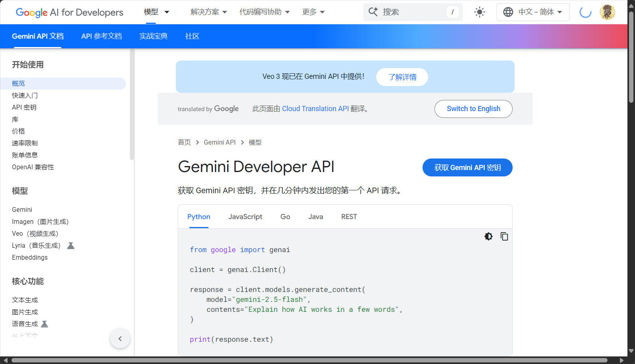
Task: Open 账单信息 sidebar item
Action: pyautogui.click(x=25, y=155)
